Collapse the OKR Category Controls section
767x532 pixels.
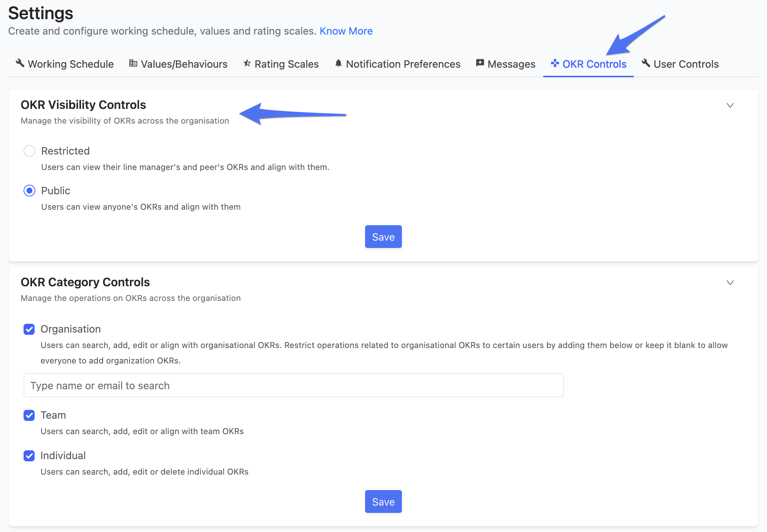click(x=730, y=283)
